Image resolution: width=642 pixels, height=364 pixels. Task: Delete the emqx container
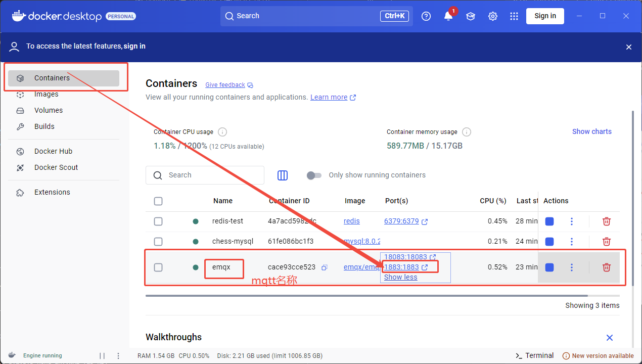pyautogui.click(x=607, y=267)
